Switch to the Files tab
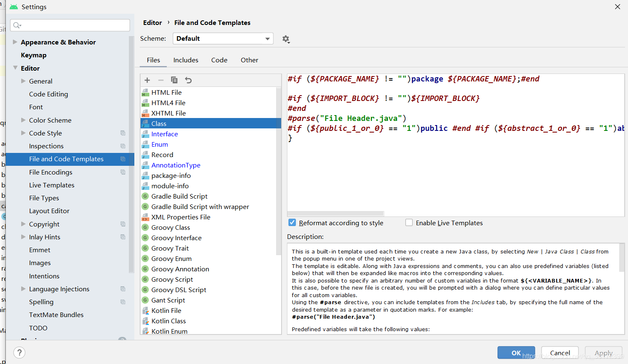This screenshot has width=628, height=364. (153, 60)
